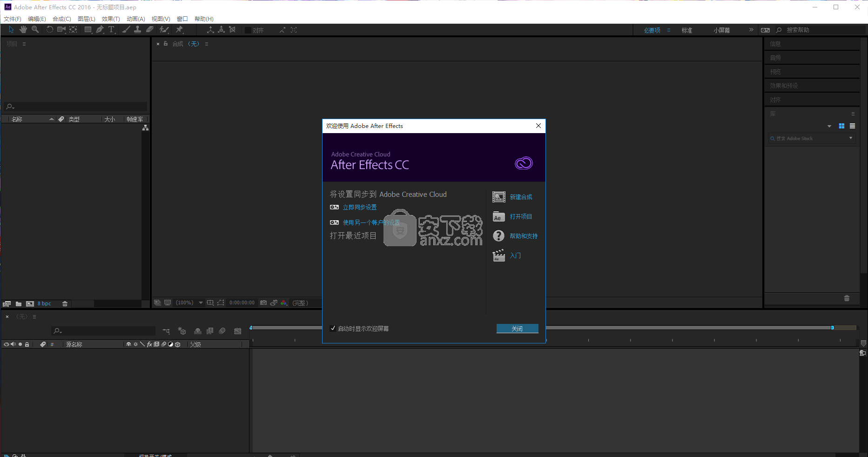The width and height of the screenshot is (868, 457).
Task: Click the Project panel trash icon
Action: click(65, 303)
